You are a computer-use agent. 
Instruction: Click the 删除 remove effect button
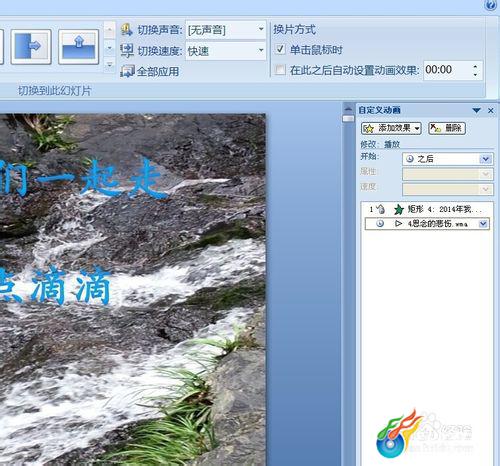[x=447, y=128]
